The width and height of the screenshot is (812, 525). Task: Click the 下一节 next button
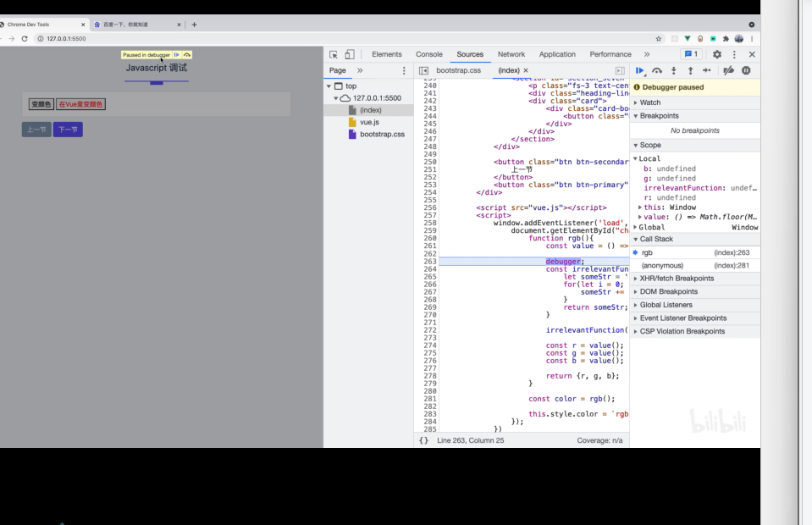pyautogui.click(x=68, y=130)
